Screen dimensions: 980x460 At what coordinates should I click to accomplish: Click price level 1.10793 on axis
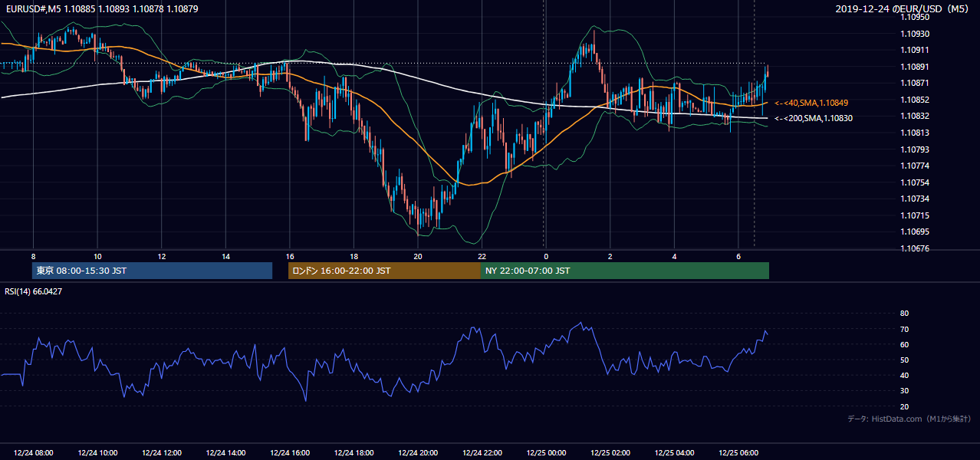tap(915, 149)
